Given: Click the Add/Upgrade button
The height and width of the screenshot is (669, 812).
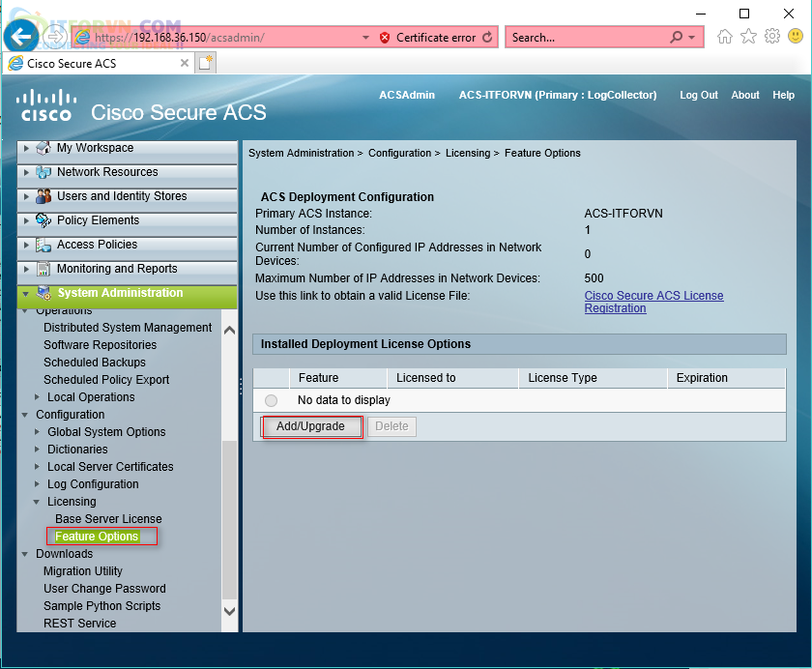Looking at the screenshot, I should (310, 426).
